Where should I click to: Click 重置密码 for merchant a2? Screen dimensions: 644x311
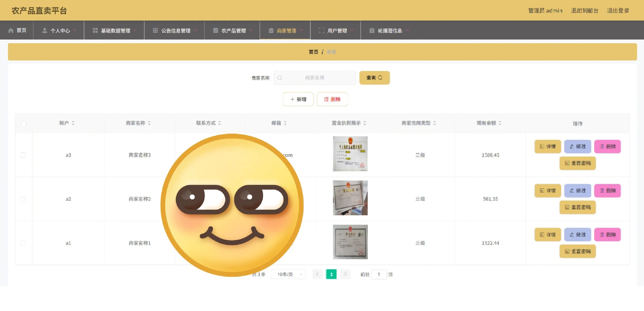click(x=577, y=207)
